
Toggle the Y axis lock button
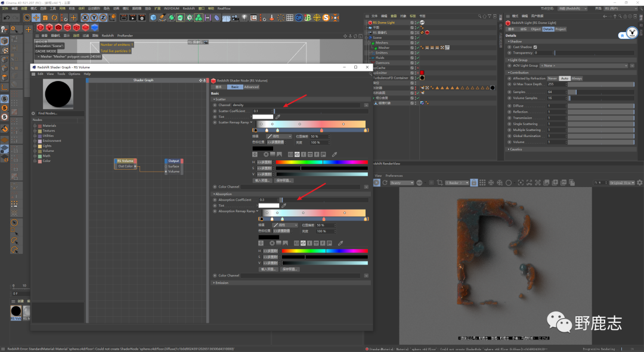click(94, 18)
